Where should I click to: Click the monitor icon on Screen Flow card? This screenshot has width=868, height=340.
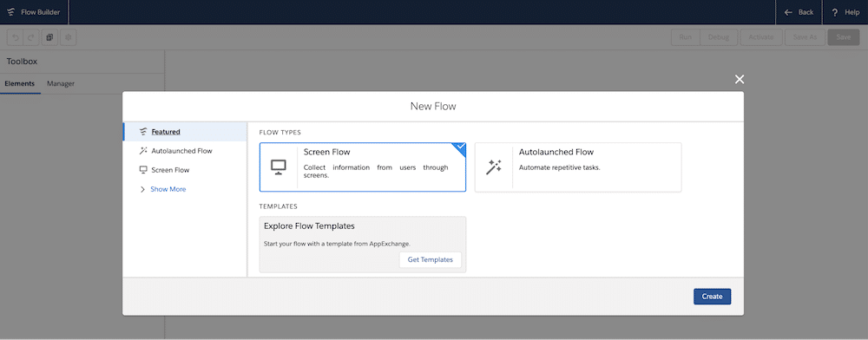click(279, 167)
